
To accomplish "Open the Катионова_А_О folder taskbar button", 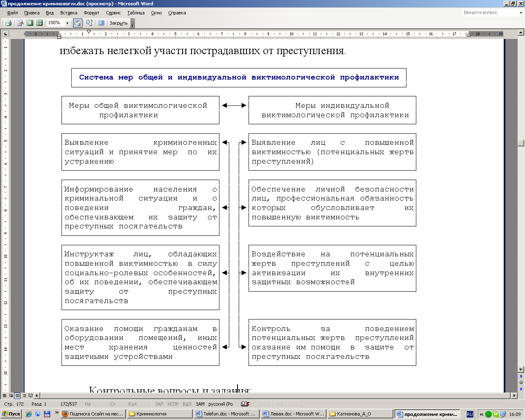I will (x=361, y=414).
